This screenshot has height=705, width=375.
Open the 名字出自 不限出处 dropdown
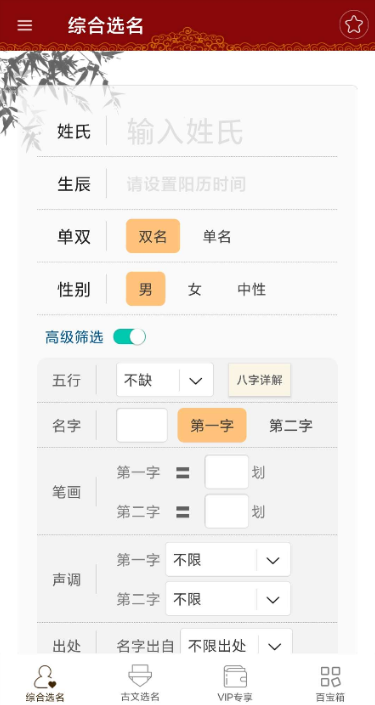(x=237, y=646)
